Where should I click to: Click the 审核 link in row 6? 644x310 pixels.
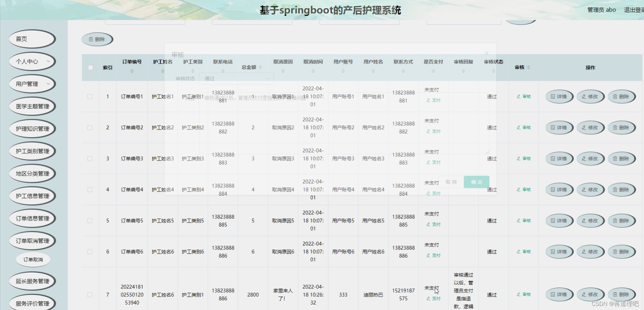(x=524, y=251)
